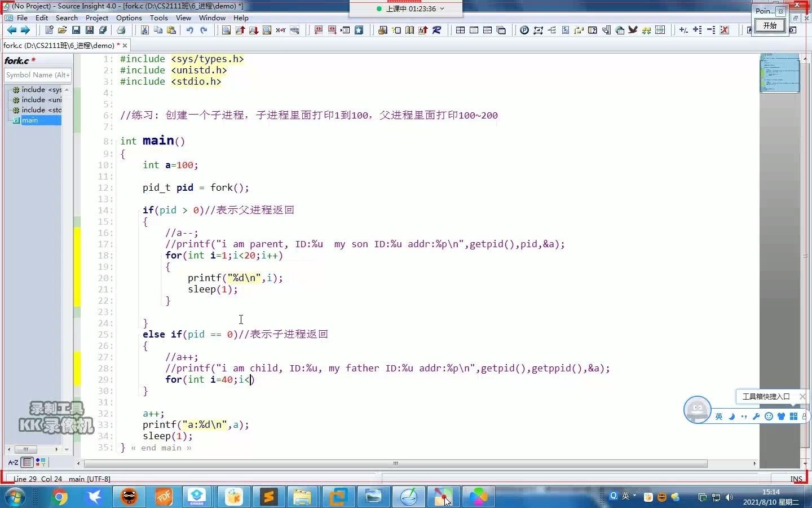Open search with the magnifier toolbar icon
Screen dimensions: 812x508
point(226,30)
